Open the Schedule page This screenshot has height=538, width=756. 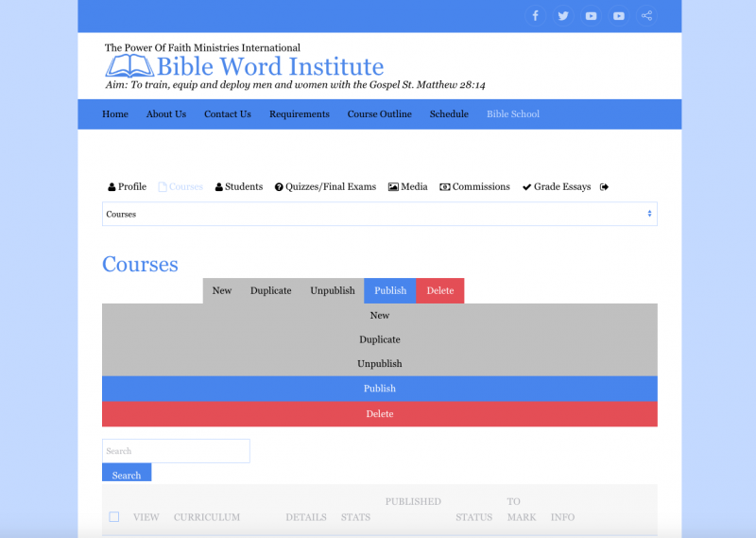pyautogui.click(x=449, y=114)
